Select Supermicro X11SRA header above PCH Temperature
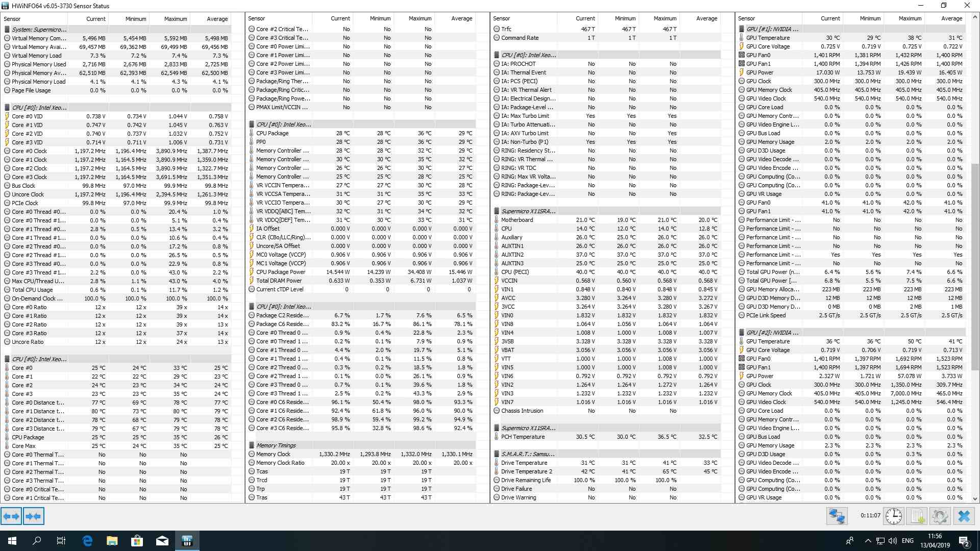The height and width of the screenshot is (551, 980). coord(606,428)
